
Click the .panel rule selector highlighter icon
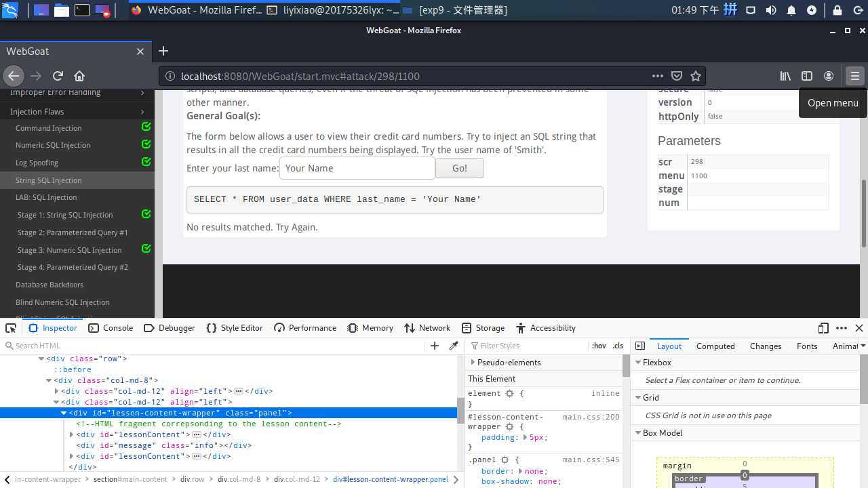pyautogui.click(x=505, y=460)
